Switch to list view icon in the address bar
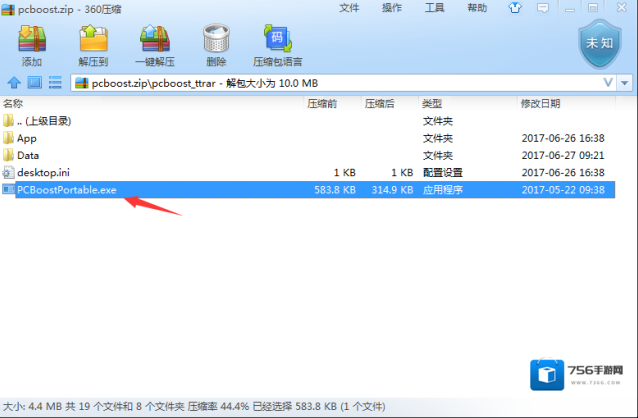 pyautogui.click(x=54, y=83)
